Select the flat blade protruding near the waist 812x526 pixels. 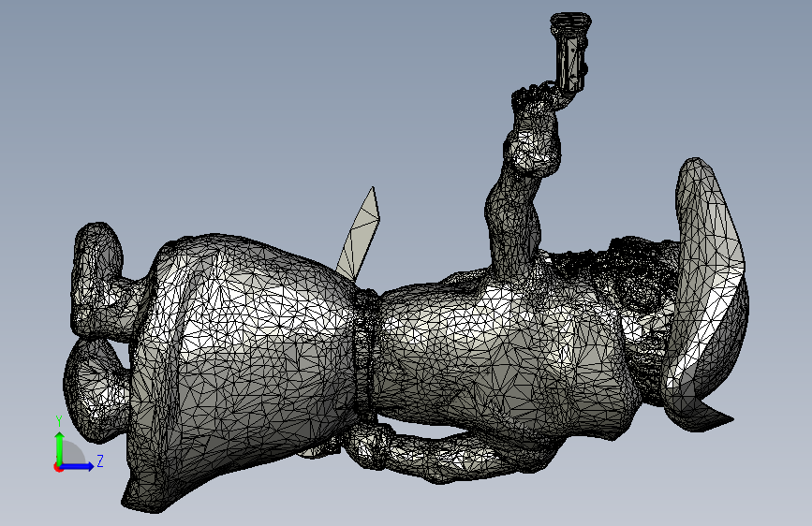click(360, 235)
